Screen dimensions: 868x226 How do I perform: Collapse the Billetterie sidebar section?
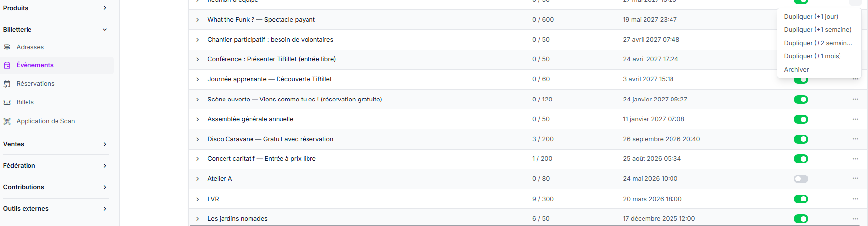point(105,30)
